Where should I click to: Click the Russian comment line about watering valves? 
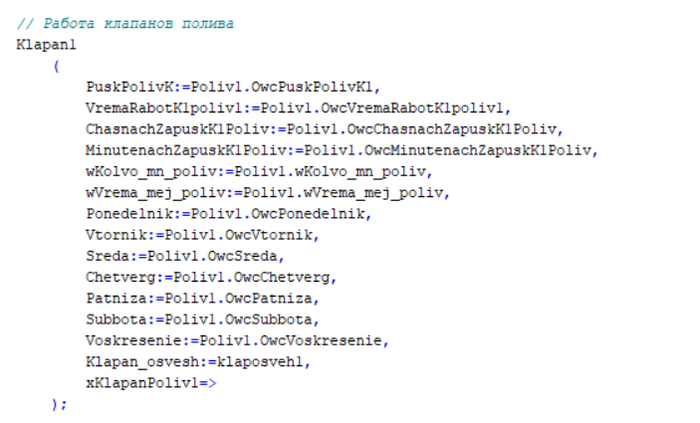point(125,24)
